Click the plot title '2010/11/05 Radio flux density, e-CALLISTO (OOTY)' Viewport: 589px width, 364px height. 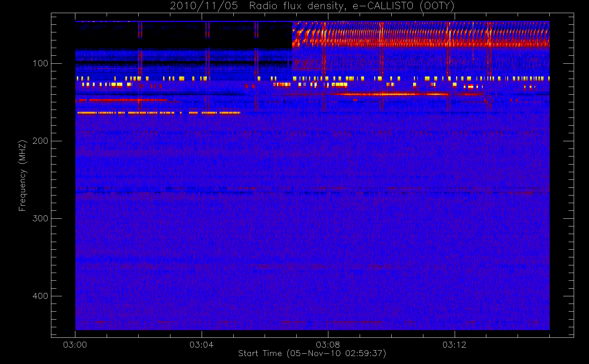tap(312, 6)
